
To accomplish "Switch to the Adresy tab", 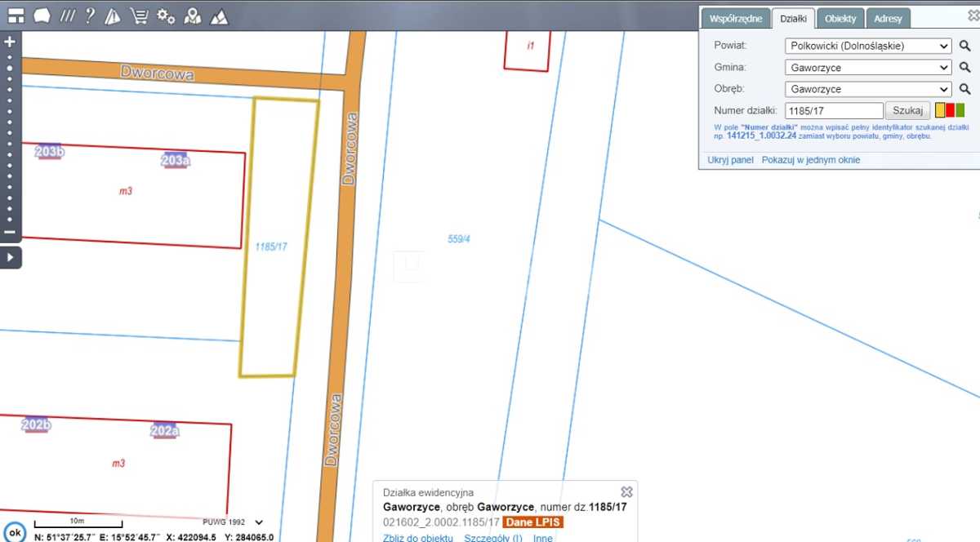I will pyautogui.click(x=888, y=18).
